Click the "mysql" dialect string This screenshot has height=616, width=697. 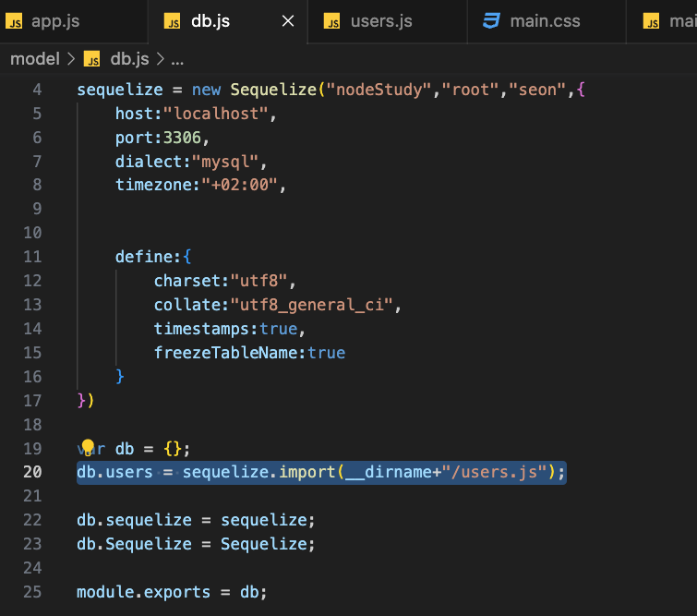click(x=225, y=162)
